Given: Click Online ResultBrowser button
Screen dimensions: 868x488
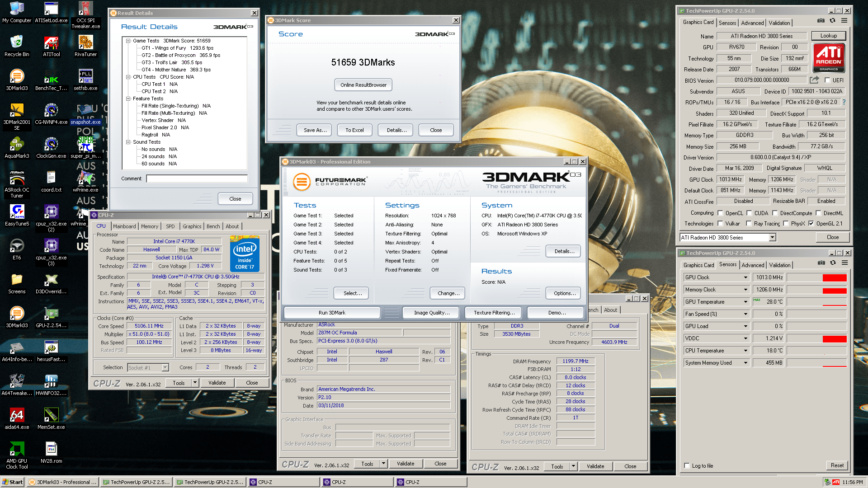Looking at the screenshot, I should click(x=363, y=85).
